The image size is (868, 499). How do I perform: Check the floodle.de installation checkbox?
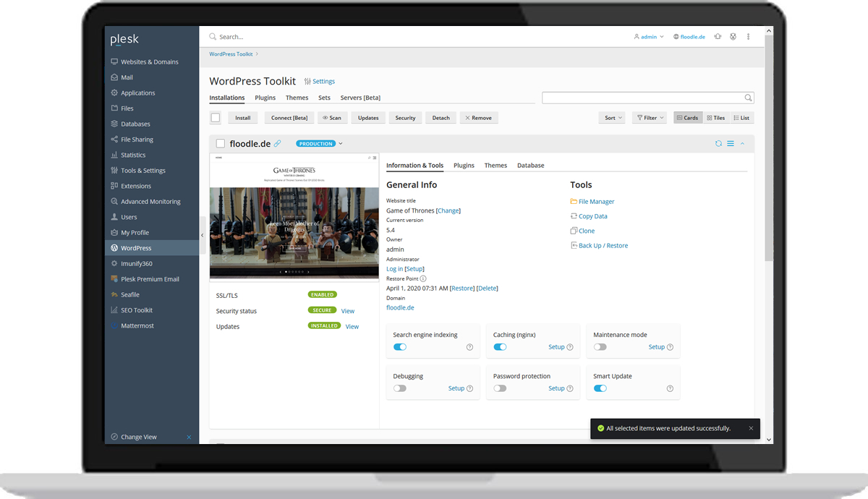[221, 143]
